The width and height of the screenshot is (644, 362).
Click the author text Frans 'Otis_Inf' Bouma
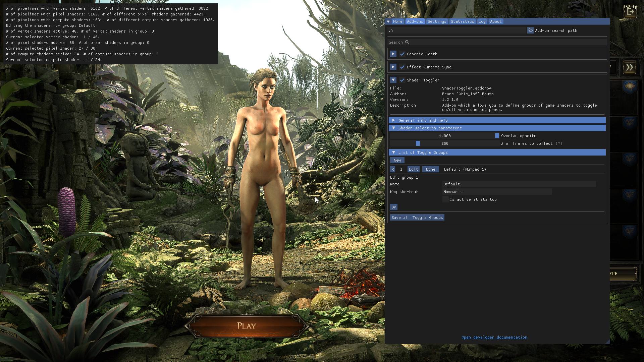[468, 94]
